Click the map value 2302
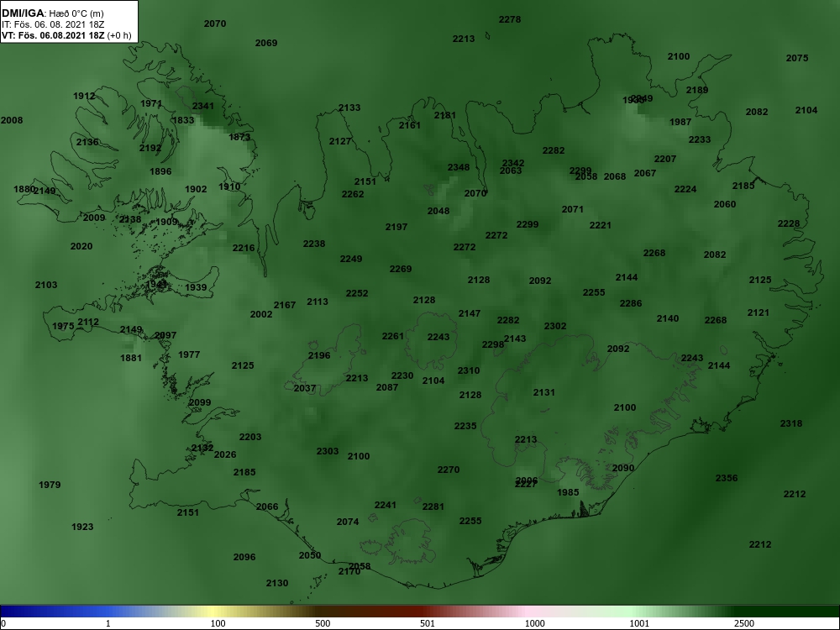The height and width of the screenshot is (630, 840). click(x=555, y=326)
